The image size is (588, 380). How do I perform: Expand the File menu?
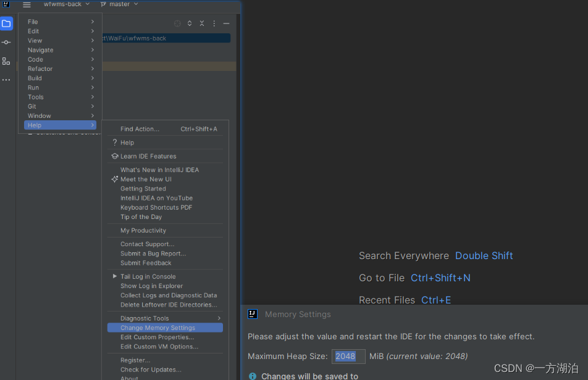(x=61, y=22)
